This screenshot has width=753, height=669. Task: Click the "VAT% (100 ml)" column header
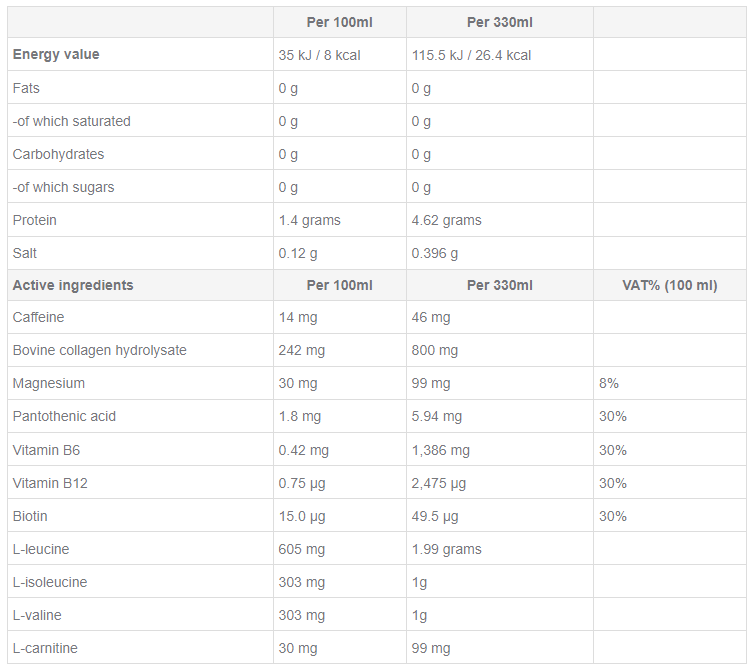(x=669, y=285)
